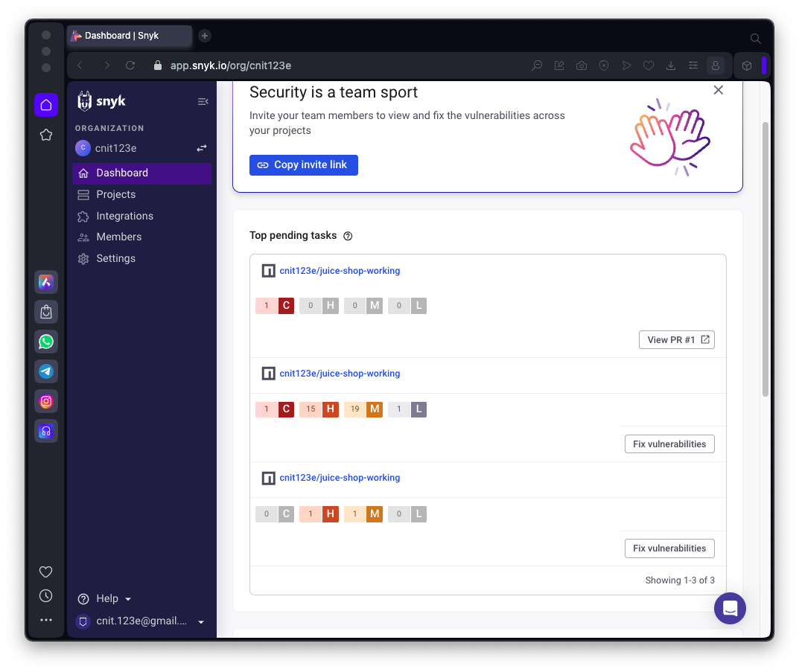Click the Showing 1-3 of 3 text
This screenshot has width=799, height=672.
coord(680,580)
